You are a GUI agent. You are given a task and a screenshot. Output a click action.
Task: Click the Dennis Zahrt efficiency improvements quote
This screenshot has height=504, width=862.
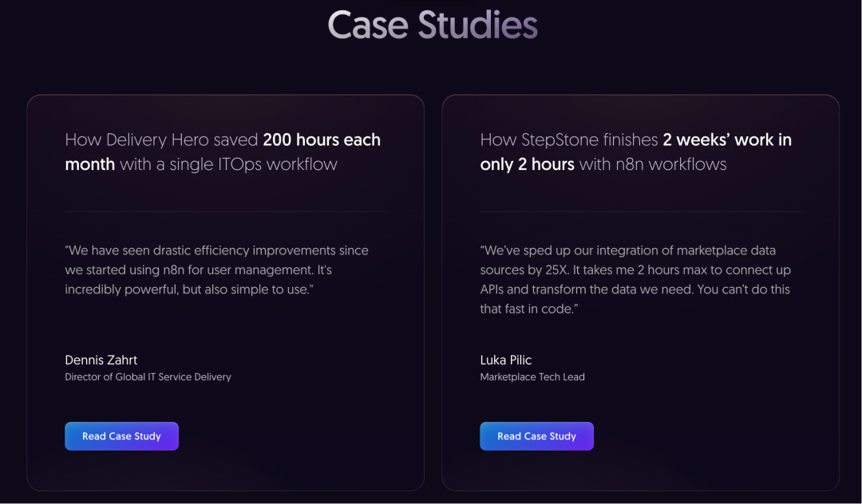[x=216, y=270]
